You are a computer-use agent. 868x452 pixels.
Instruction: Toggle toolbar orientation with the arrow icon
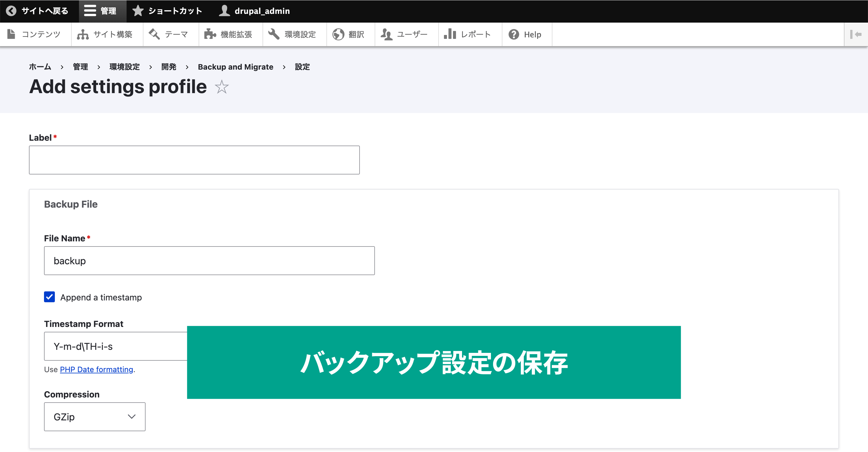856,34
